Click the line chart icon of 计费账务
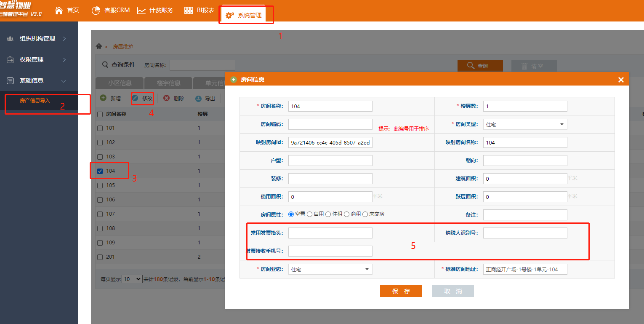644x324 pixels. [x=141, y=10]
